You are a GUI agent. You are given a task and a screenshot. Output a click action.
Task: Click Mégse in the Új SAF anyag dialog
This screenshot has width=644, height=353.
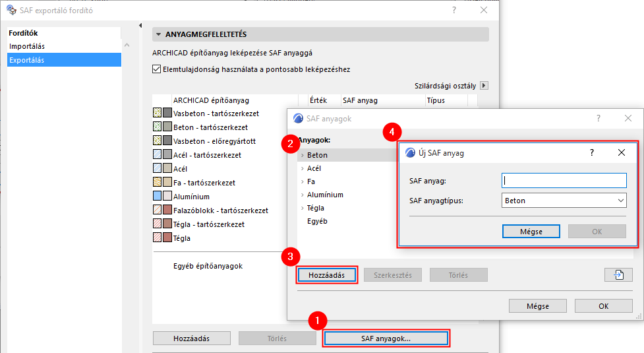tap(531, 232)
